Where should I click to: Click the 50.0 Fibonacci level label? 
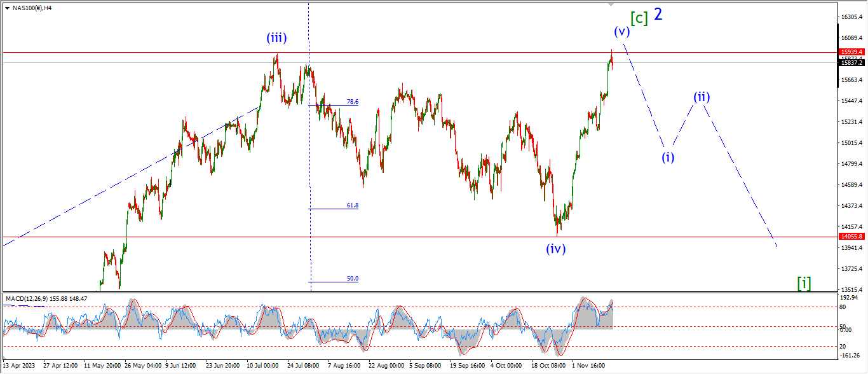pos(352,279)
